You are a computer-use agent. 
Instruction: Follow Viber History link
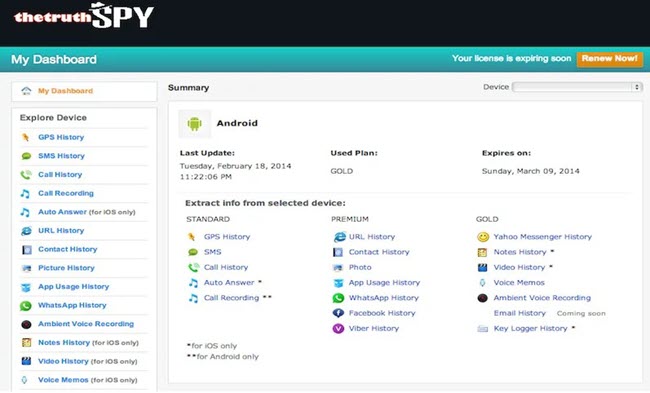(374, 328)
